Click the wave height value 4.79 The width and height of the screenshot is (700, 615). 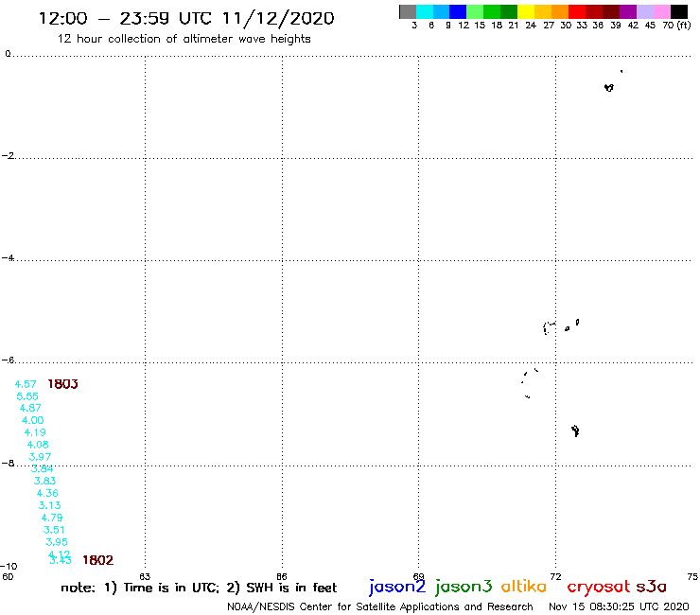click(52, 518)
